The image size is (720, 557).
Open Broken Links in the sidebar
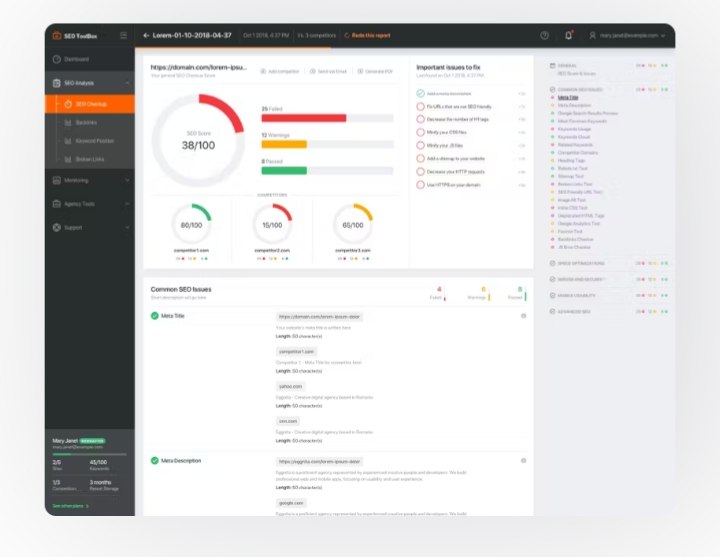tap(90, 159)
